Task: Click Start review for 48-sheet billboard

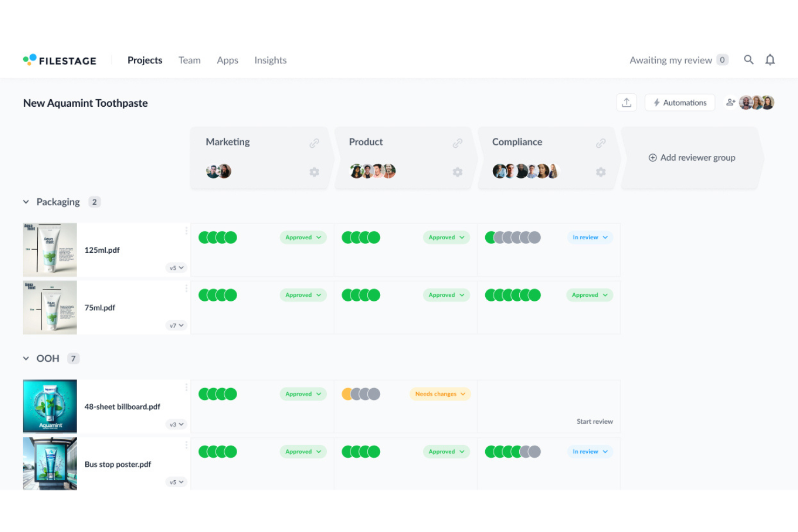Action: 595,422
